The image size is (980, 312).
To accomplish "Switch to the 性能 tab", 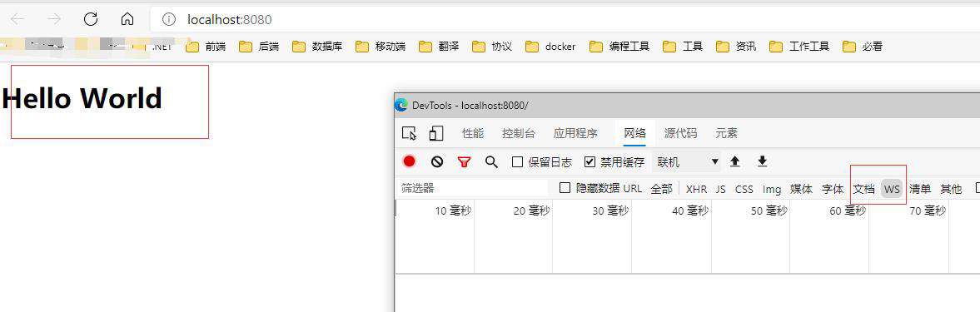I will 473,133.
